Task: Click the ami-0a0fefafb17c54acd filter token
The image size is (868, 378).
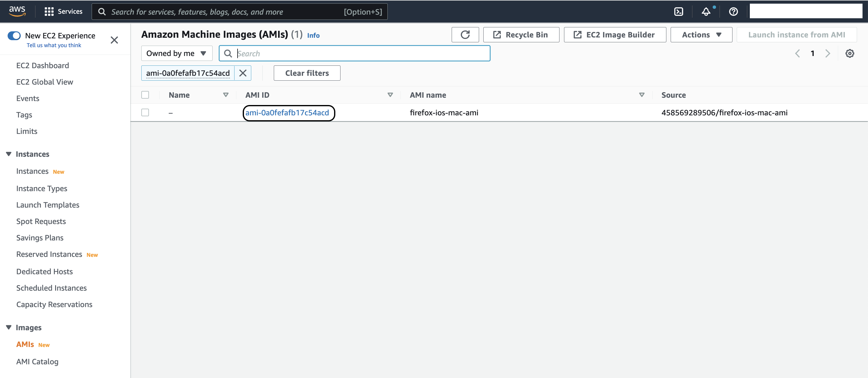Action: pos(188,73)
